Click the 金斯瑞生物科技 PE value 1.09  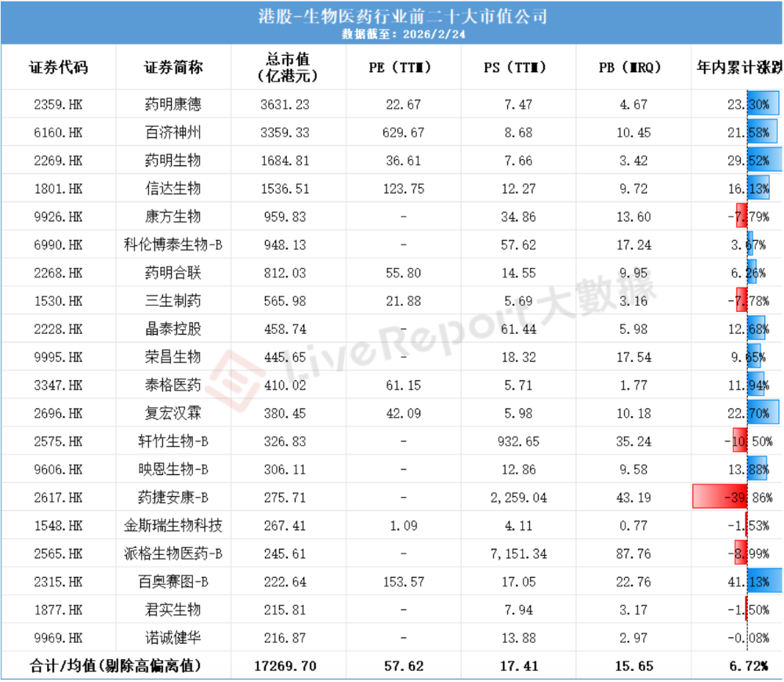pyautogui.click(x=403, y=525)
